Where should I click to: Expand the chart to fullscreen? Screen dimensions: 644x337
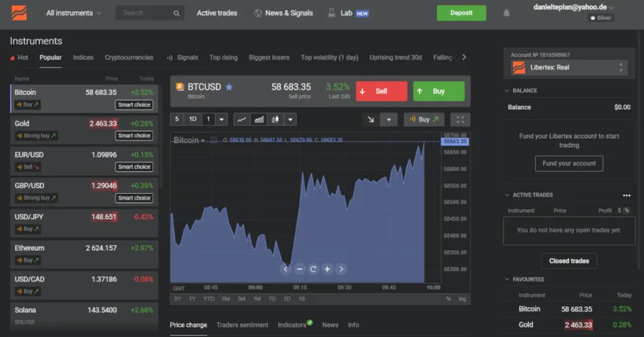pyautogui.click(x=460, y=119)
